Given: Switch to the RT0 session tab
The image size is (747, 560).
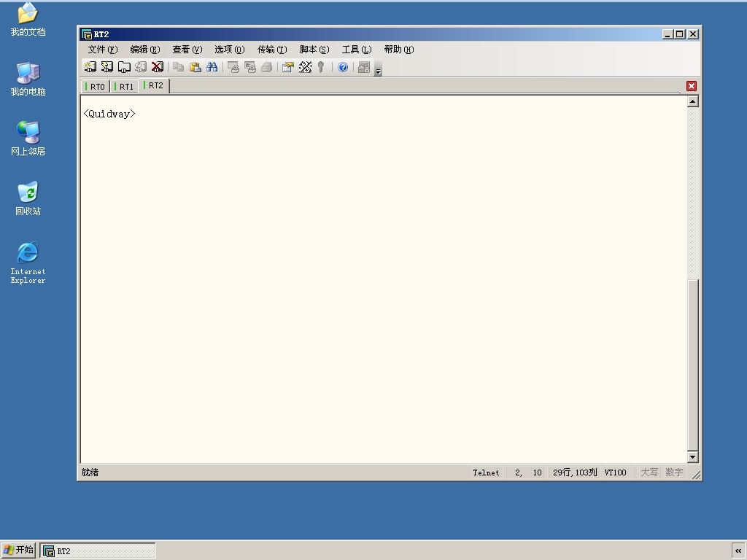Looking at the screenshot, I should point(96,87).
